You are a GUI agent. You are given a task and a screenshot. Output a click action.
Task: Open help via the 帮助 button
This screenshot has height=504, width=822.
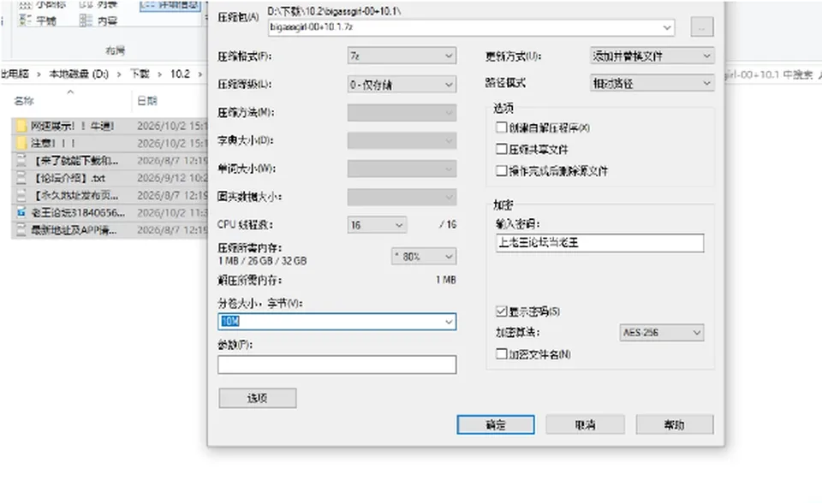675,424
